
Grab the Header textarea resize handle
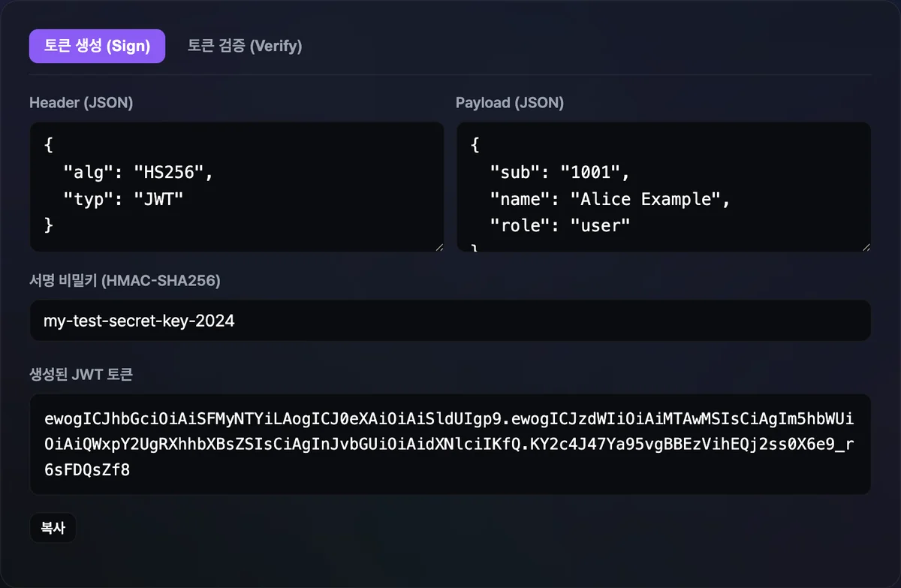(x=438, y=246)
